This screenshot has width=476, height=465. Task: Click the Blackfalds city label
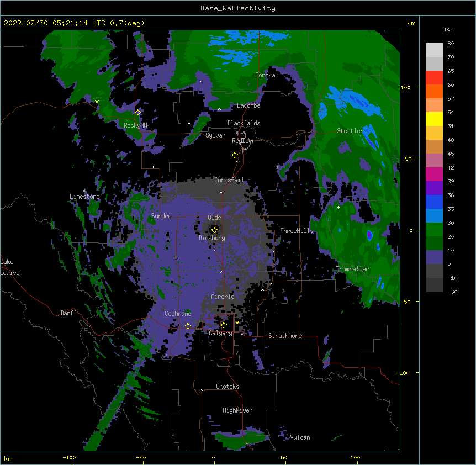(x=244, y=123)
